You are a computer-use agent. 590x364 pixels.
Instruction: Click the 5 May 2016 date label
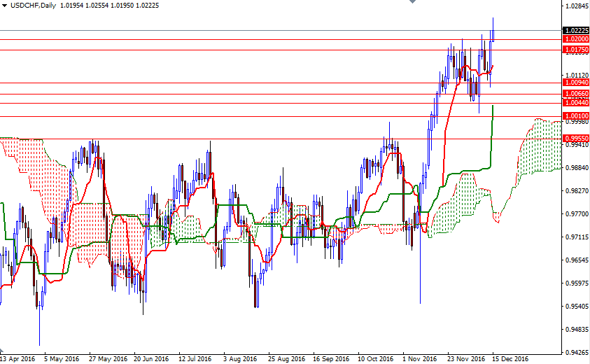coord(62,358)
